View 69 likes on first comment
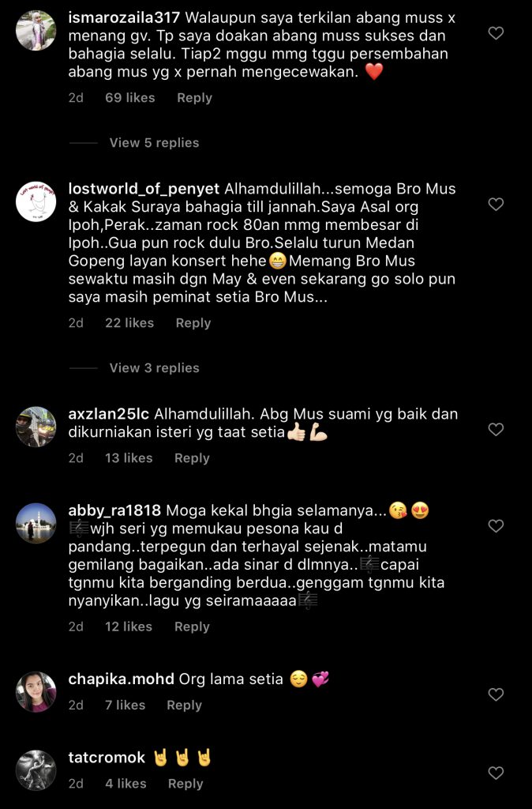This screenshot has width=532, height=809. (x=130, y=98)
